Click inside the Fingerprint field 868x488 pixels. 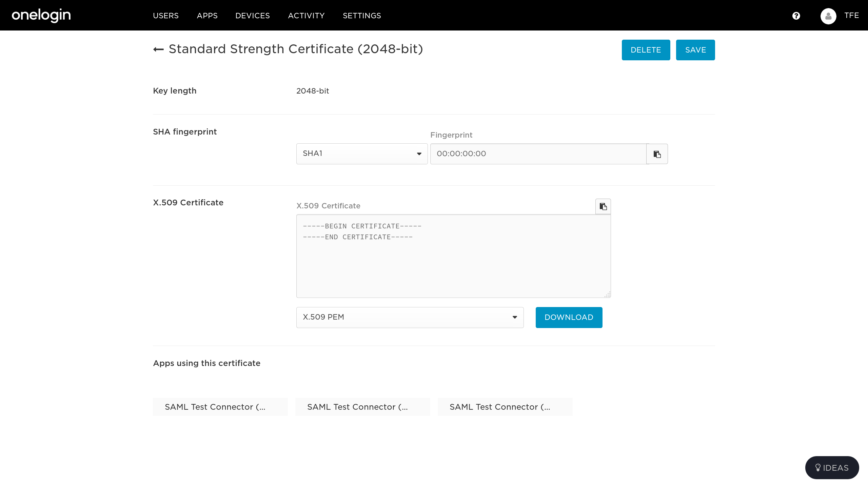[538, 154]
